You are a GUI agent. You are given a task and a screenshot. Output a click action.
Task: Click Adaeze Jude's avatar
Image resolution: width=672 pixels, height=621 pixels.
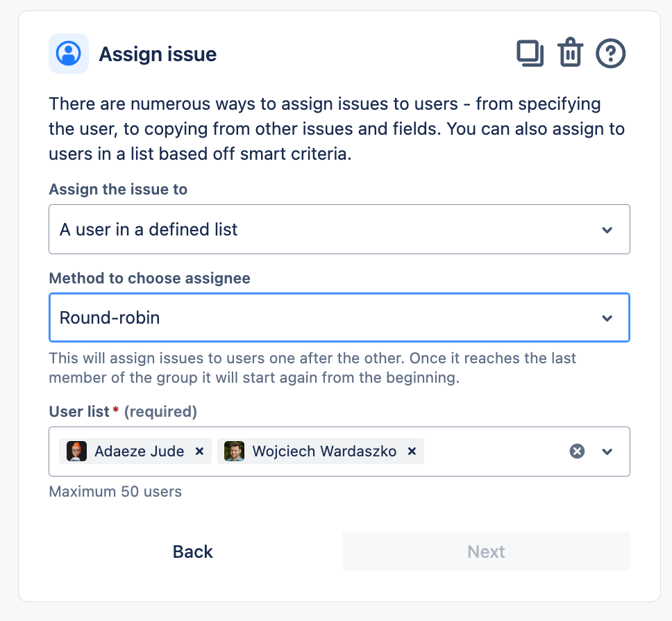click(x=76, y=452)
